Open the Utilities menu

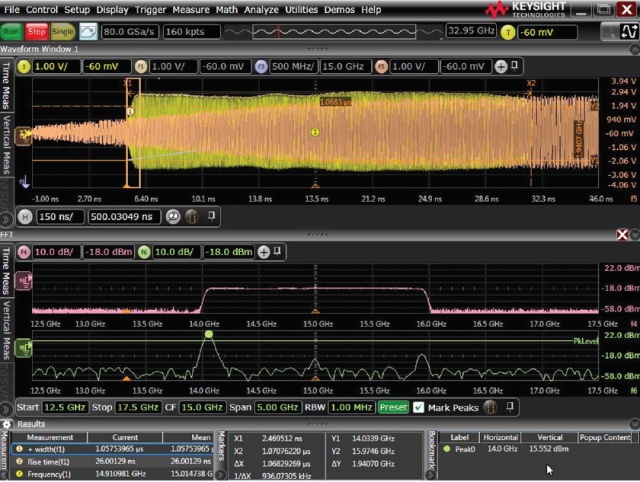[x=301, y=9]
